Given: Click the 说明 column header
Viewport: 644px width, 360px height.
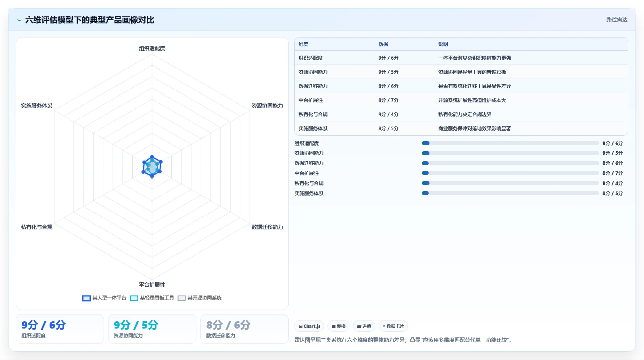Looking at the screenshot, I should point(443,44).
